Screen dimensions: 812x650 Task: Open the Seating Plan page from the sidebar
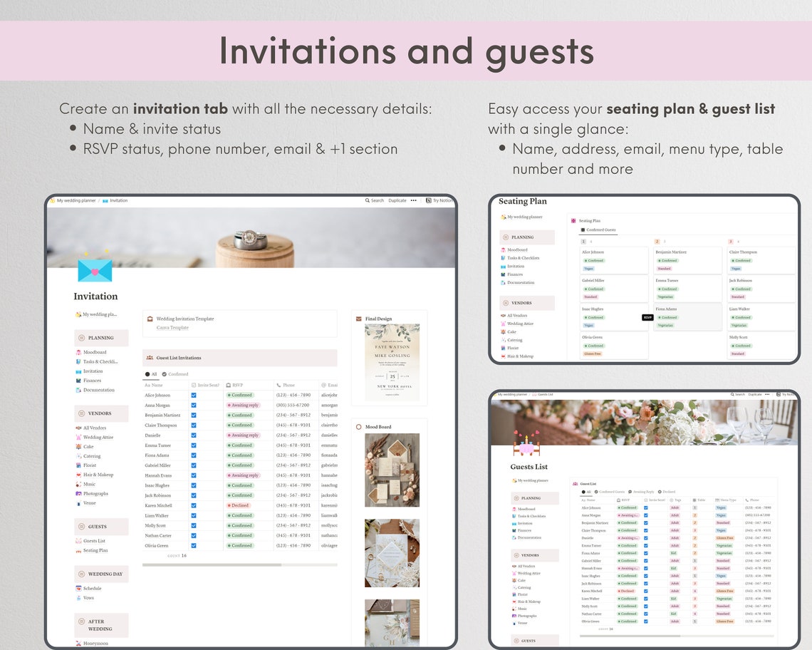95,550
